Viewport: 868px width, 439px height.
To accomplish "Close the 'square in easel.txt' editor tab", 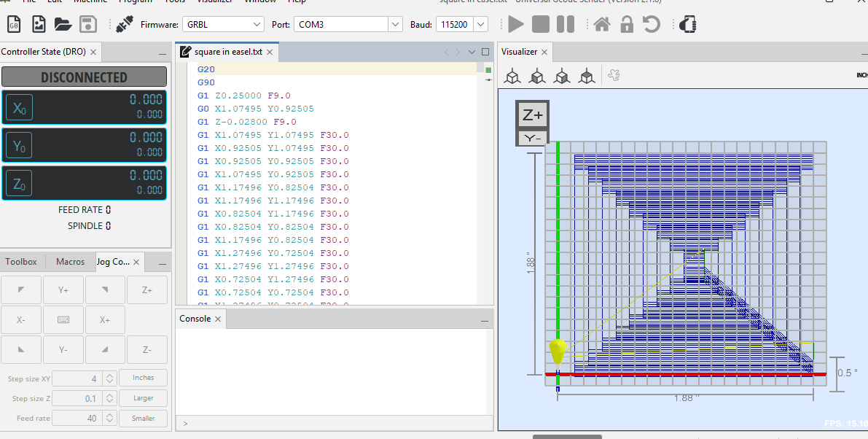I will [270, 53].
